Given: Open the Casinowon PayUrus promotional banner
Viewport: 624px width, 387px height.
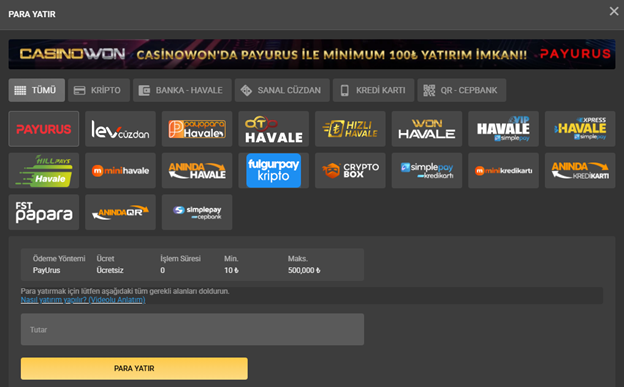Looking at the screenshot, I should (312, 54).
